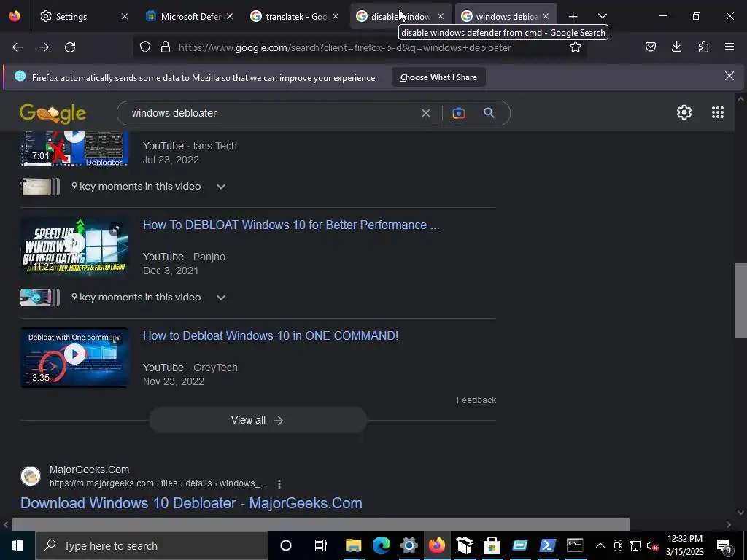Image resolution: width=747 pixels, height=560 pixels.
Task: Click the vertical page scrollbar thumb
Action: pos(740,300)
